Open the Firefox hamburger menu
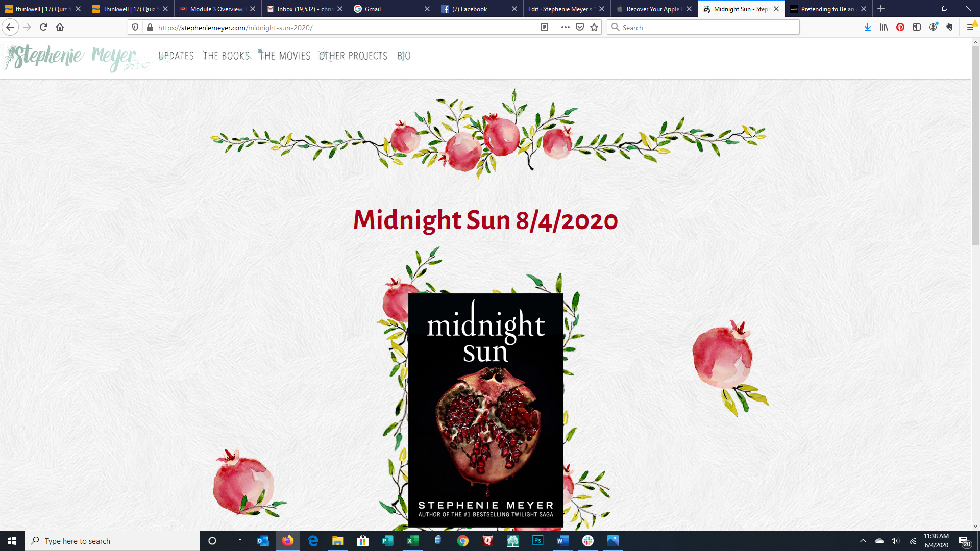Viewport: 980px width, 551px height. point(970,27)
